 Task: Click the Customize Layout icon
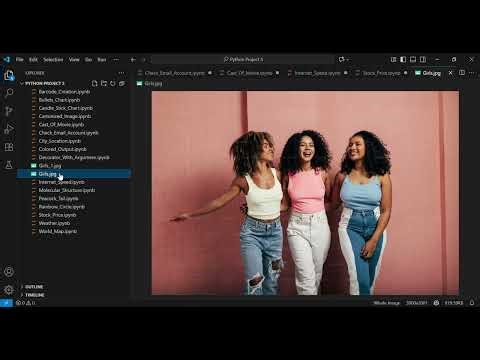[x=393, y=59]
